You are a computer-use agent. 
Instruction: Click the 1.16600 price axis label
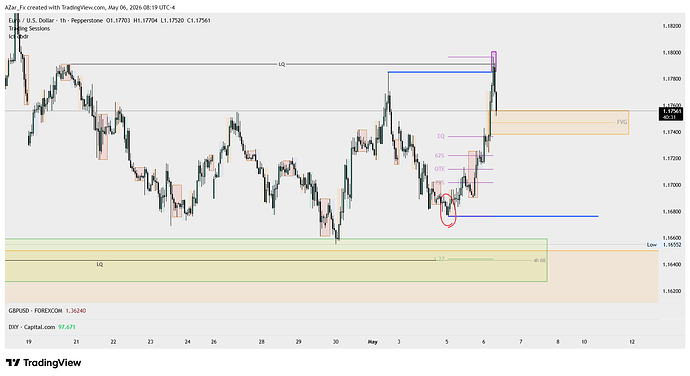671,238
